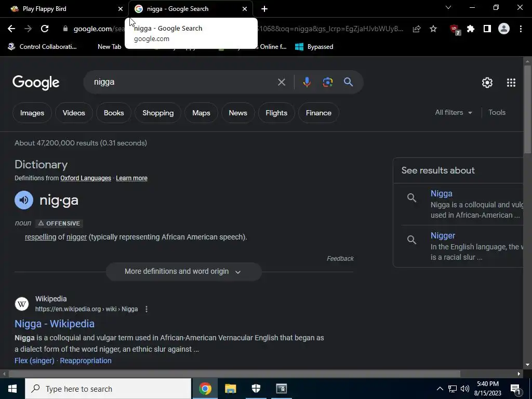This screenshot has width=532, height=399.
Task: Open the Wikipedia result's three-dot options
Action: click(x=146, y=309)
